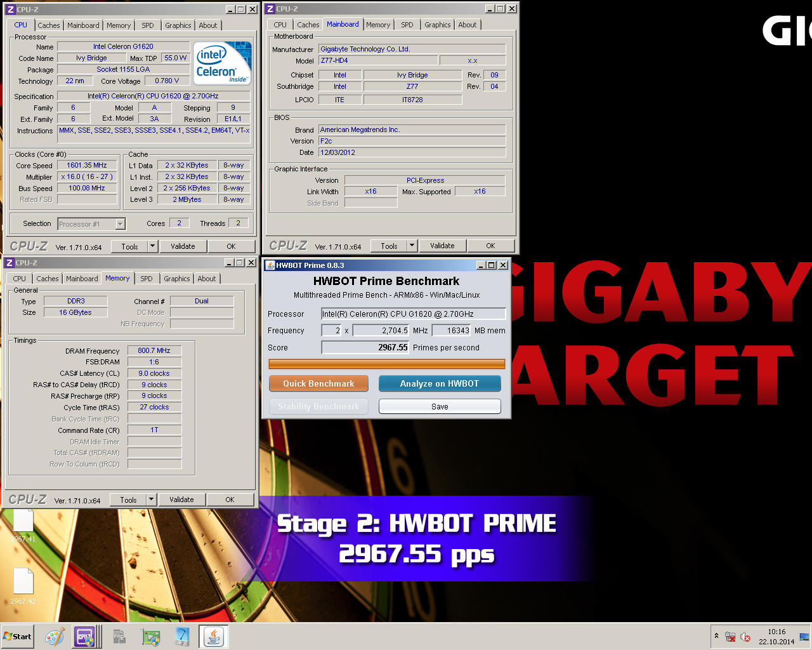Image resolution: width=812 pixels, height=650 pixels.
Task: Click Tools button in Mainboard window
Action: [x=389, y=246]
